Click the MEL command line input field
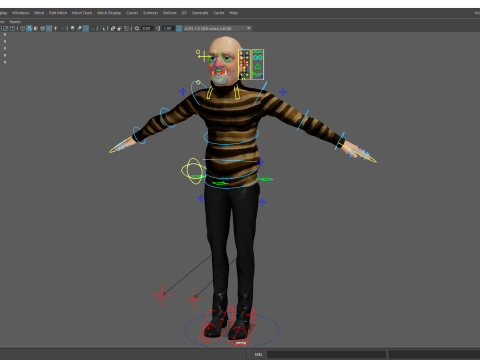Image resolution: width=480 pixels, height=360 pixels. tap(326, 354)
